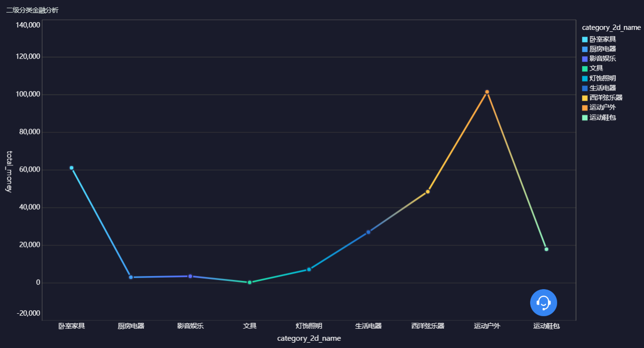Select the 卧室家具 data point on line
Viewport: 644px width, 348px height.
point(71,168)
